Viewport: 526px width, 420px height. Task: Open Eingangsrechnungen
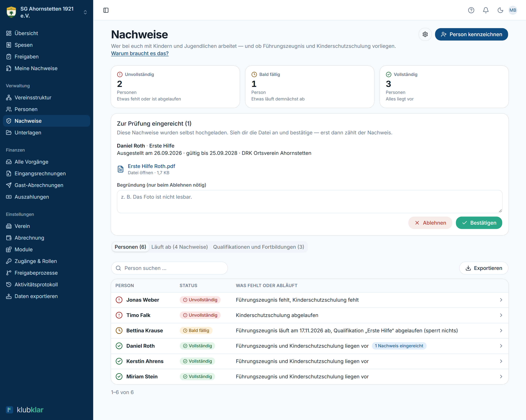coord(47,173)
